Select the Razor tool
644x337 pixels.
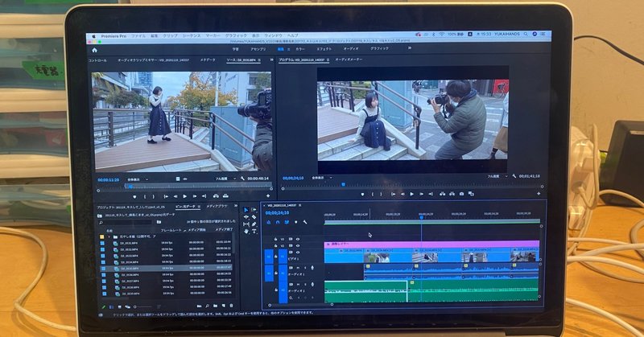pos(254,217)
